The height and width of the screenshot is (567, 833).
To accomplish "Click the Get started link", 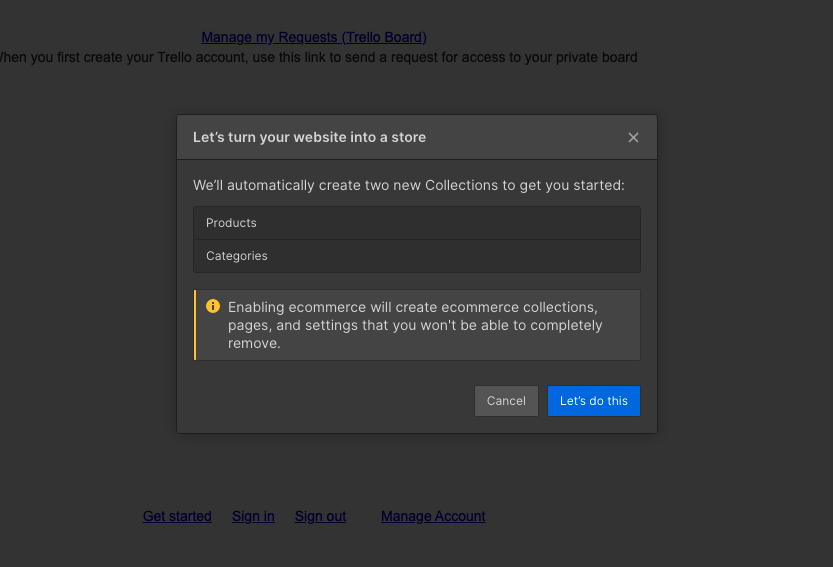I will point(177,516).
